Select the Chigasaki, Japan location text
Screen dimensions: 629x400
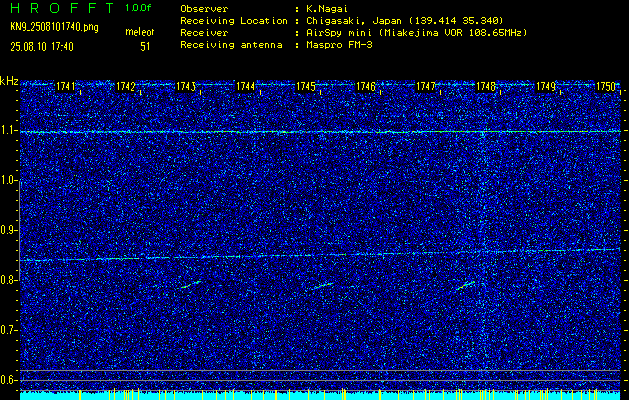pos(404,21)
